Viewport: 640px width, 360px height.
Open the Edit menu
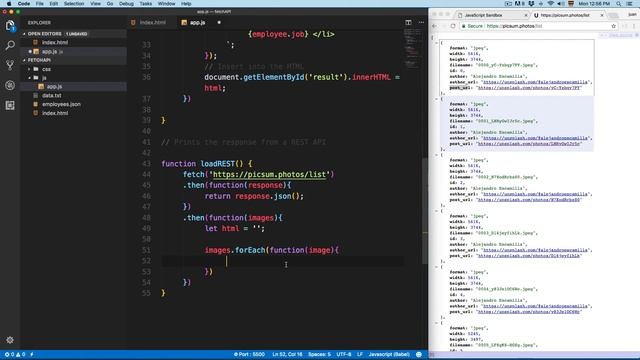pyautogui.click(x=53, y=4)
